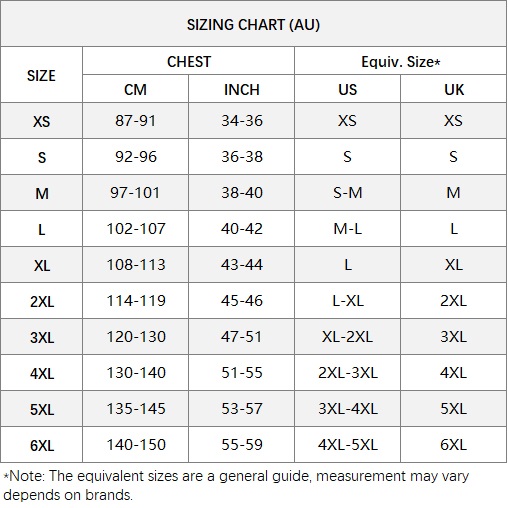The width and height of the screenshot is (508, 508).
Task: Click the CM subheader cell
Action: (x=135, y=90)
